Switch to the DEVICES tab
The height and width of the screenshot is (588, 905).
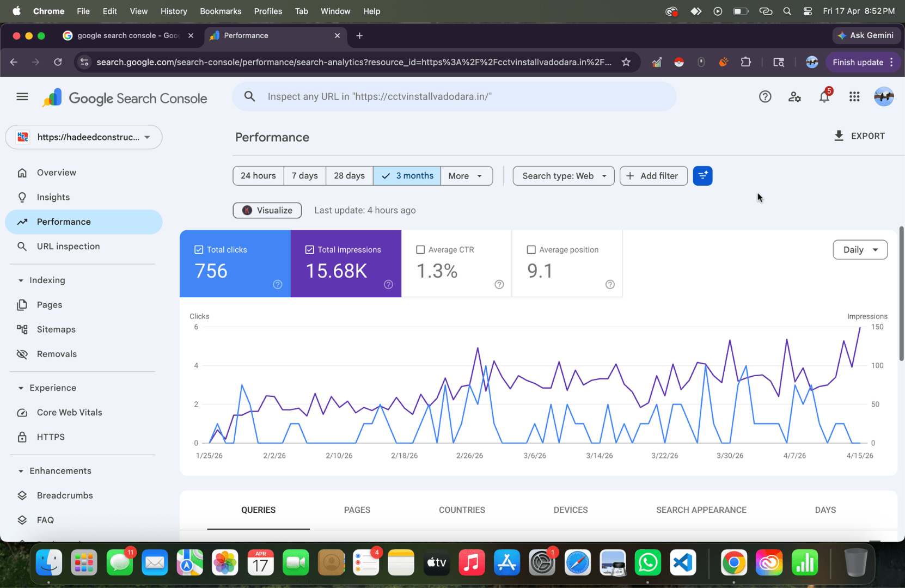(x=571, y=510)
